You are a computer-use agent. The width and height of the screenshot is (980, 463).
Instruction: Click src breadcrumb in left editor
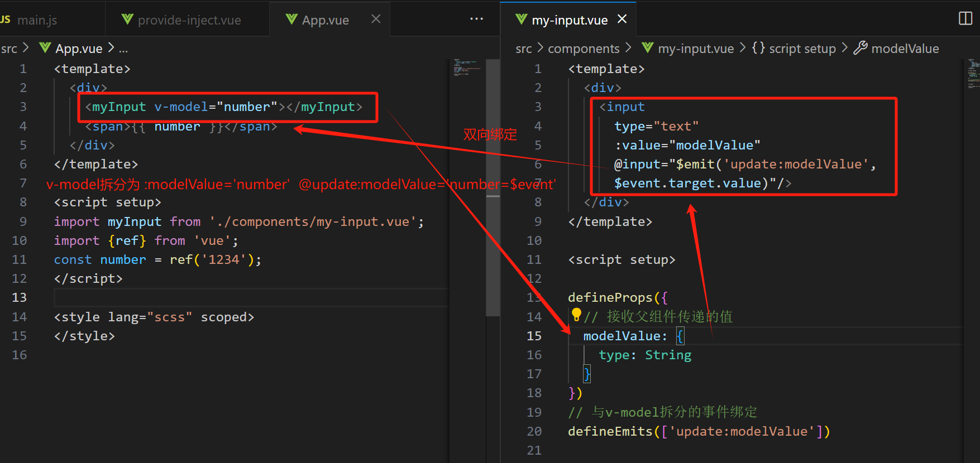(9, 49)
